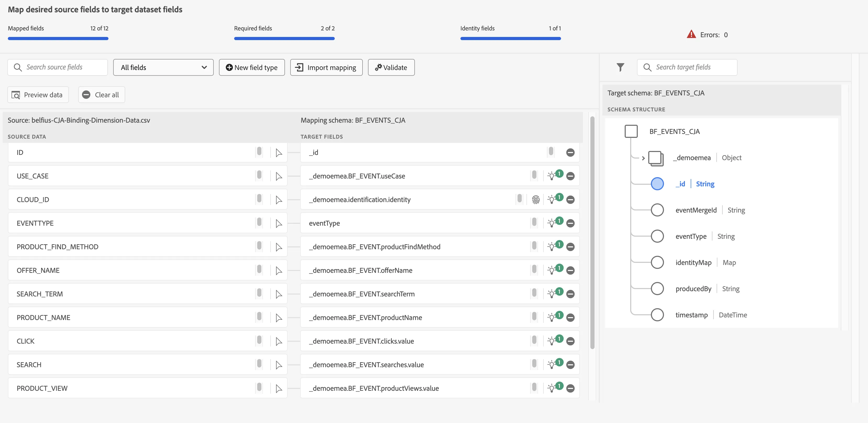Select the eventType radio in schema tree
868x423 pixels.
tap(657, 236)
